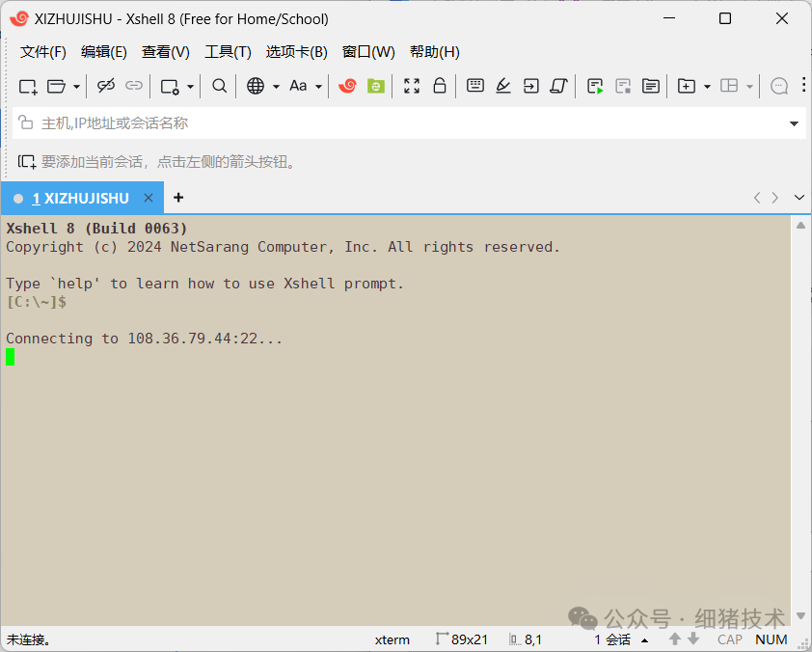Open the 工具(T) menu

click(x=228, y=51)
